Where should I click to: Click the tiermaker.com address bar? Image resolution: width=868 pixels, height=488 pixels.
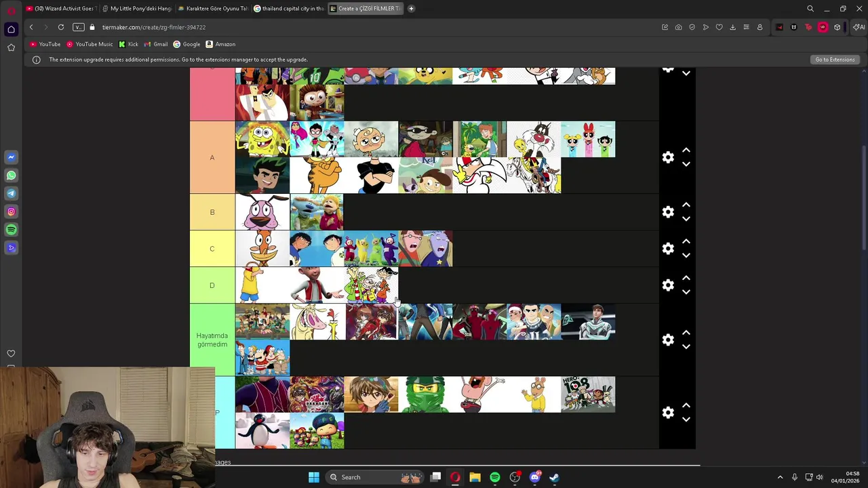[x=153, y=27]
